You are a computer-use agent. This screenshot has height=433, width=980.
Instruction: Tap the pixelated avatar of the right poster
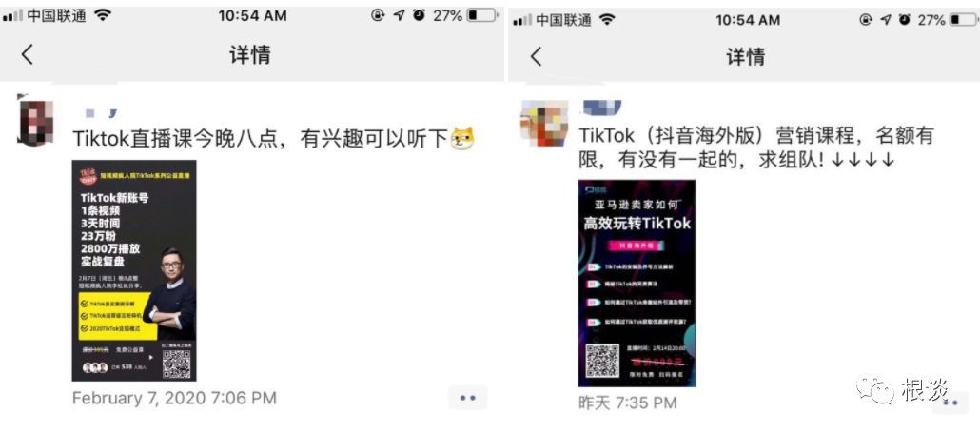pos(543,123)
